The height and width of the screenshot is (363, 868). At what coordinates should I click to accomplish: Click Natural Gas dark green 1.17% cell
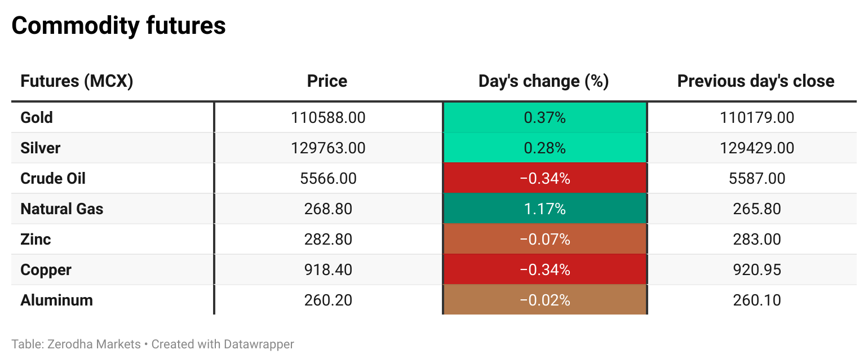(544, 209)
